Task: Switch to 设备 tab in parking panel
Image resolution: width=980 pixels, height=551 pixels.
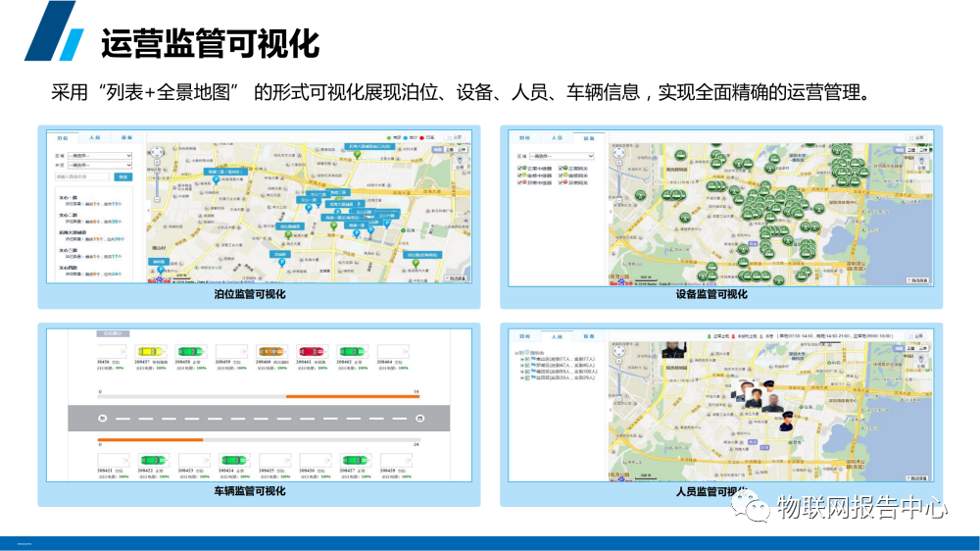Action: pos(126,137)
